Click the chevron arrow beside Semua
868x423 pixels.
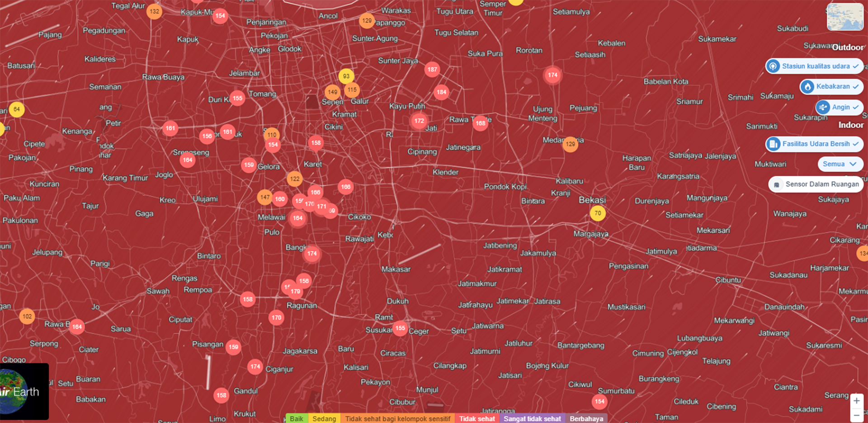(x=853, y=164)
